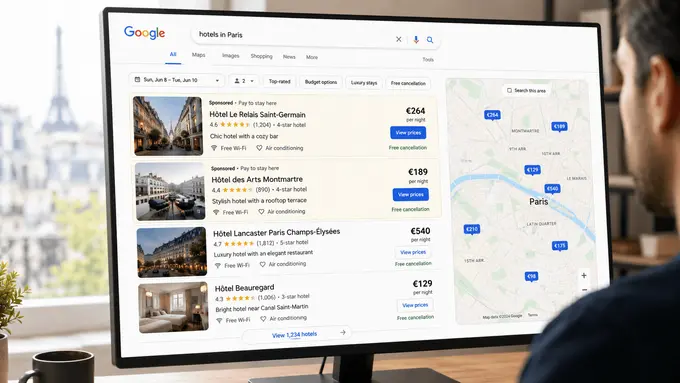Switch to the Images tab
Image resolution: width=680 pixels, height=383 pixels.
[230, 56]
